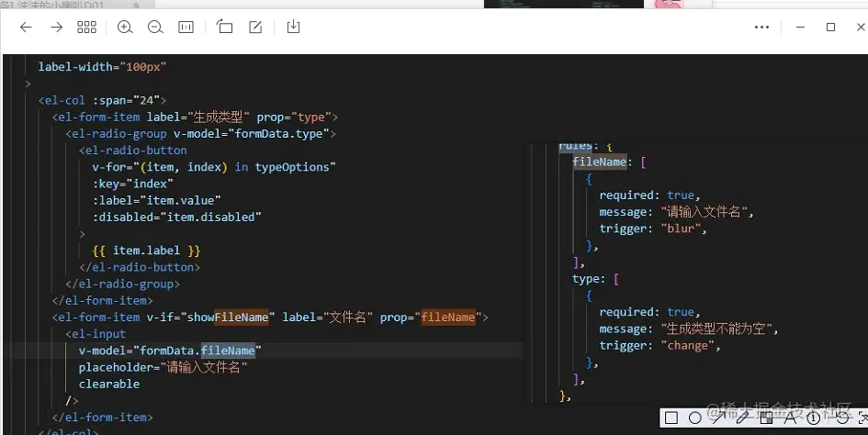Zoom in with the magnifier plus icon
The image size is (868, 435).
click(x=125, y=28)
